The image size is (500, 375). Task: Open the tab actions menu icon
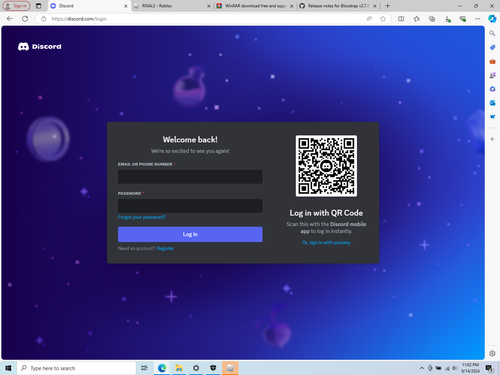(x=39, y=6)
